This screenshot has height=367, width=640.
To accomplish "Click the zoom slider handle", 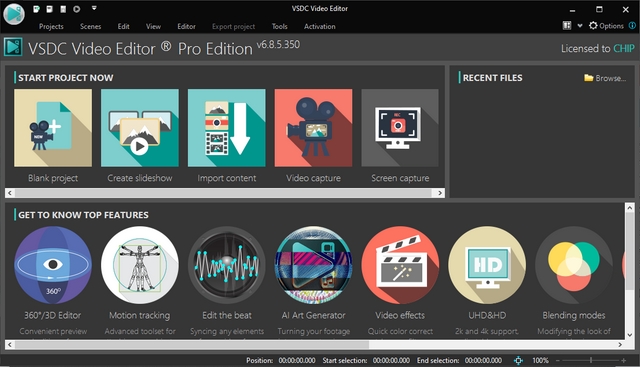I will coord(591,360).
